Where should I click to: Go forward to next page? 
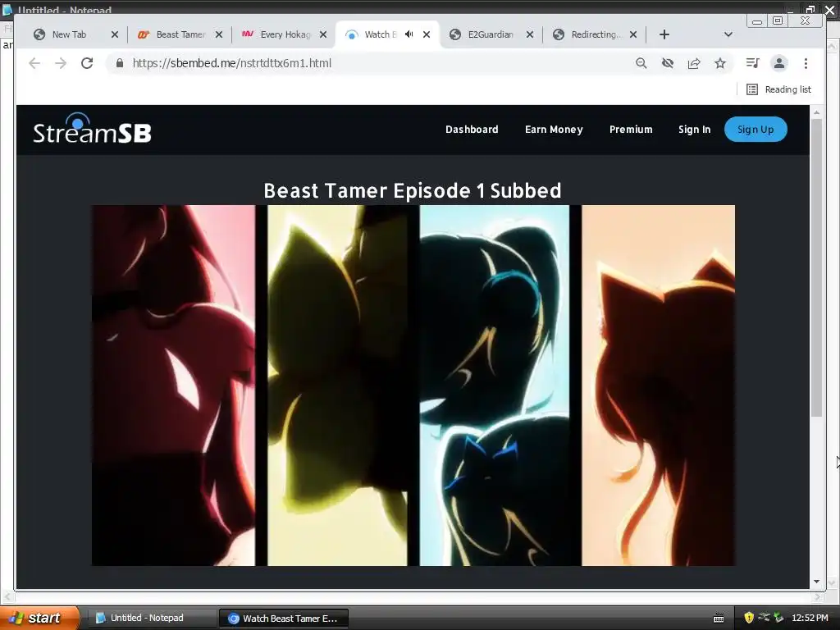click(61, 63)
